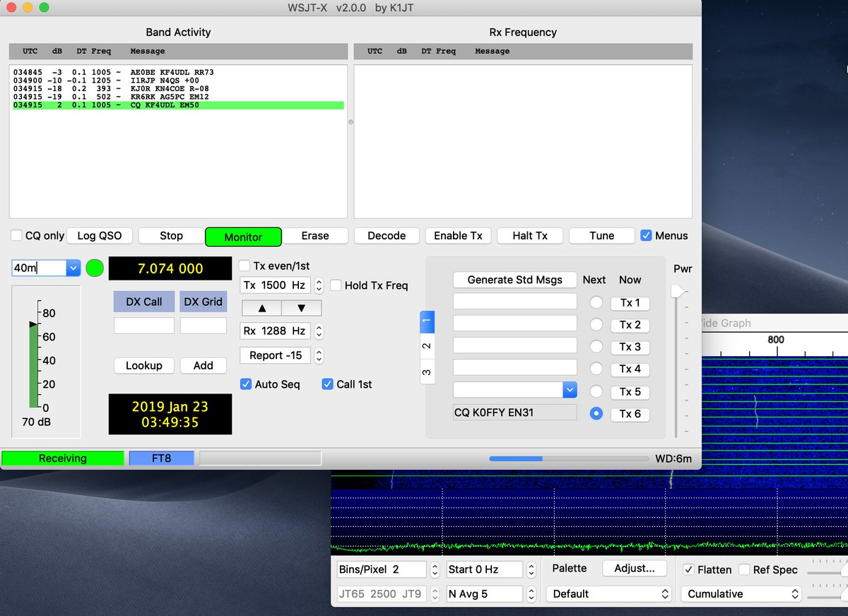The width and height of the screenshot is (848, 616).
Task: Click the DX Grid input field
Action: point(203,326)
